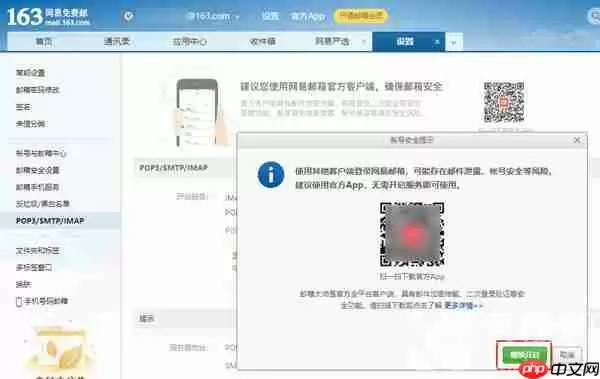Screen dimensions: 600x379
Task: Expand the tab list dropdown arrow after 设置 tab
Action: [454, 42]
